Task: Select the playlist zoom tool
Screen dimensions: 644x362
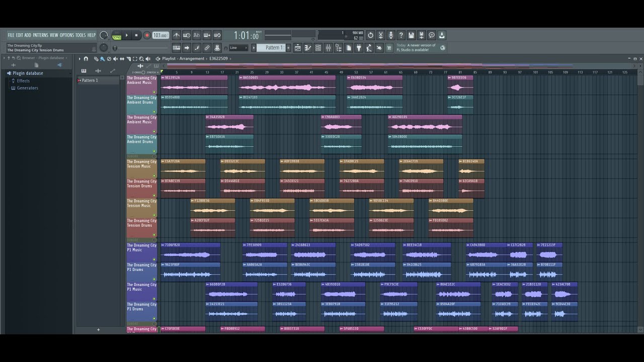Action: pos(141,59)
